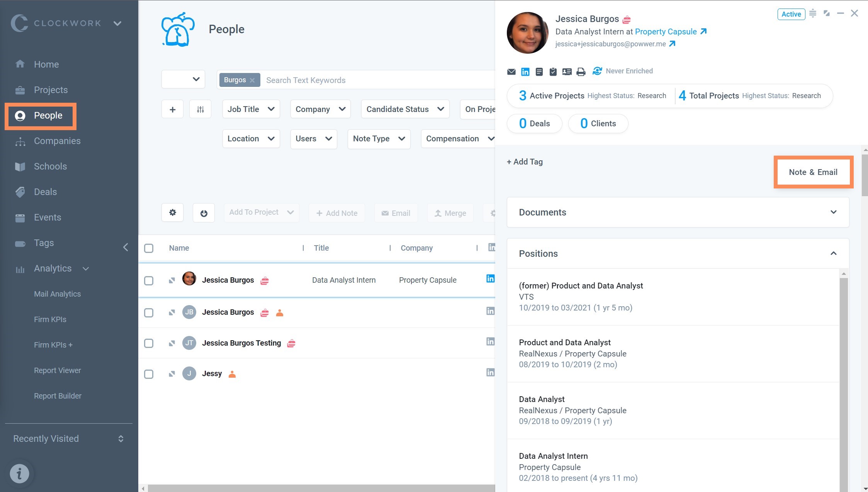The image size is (868, 492).
Task: Open the notes icon under Jessica's name
Action: coord(539,71)
